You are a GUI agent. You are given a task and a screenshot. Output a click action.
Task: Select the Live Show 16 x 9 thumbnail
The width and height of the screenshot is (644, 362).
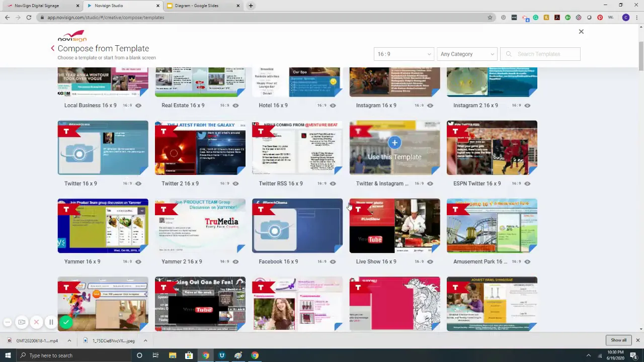click(394, 225)
